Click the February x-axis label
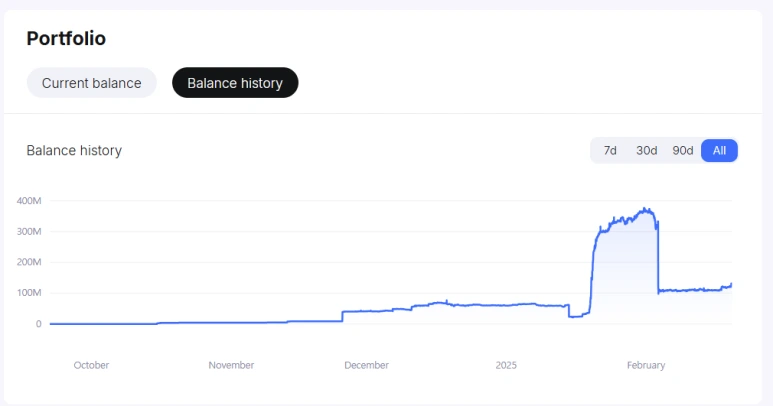This screenshot has width=773, height=406. [x=646, y=365]
